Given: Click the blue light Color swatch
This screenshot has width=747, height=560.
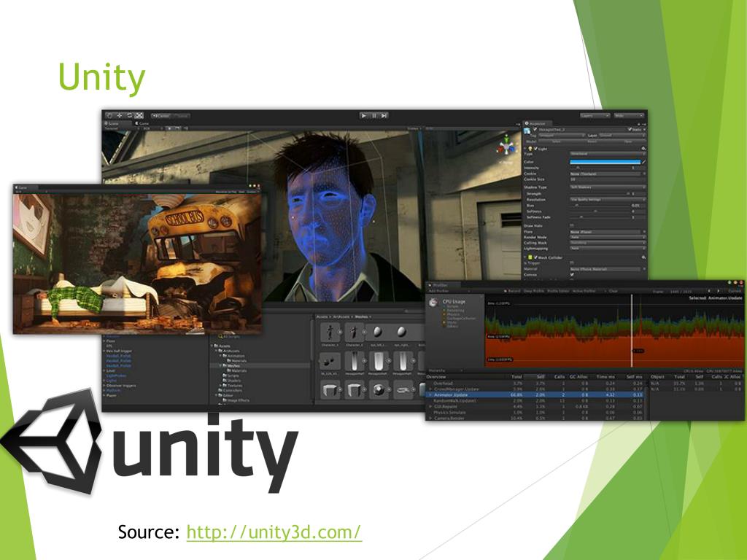Looking at the screenshot, I should pyautogui.click(x=605, y=162).
